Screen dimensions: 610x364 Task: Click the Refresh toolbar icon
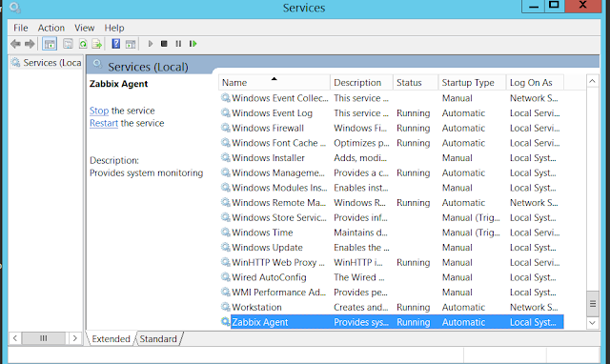[83, 44]
